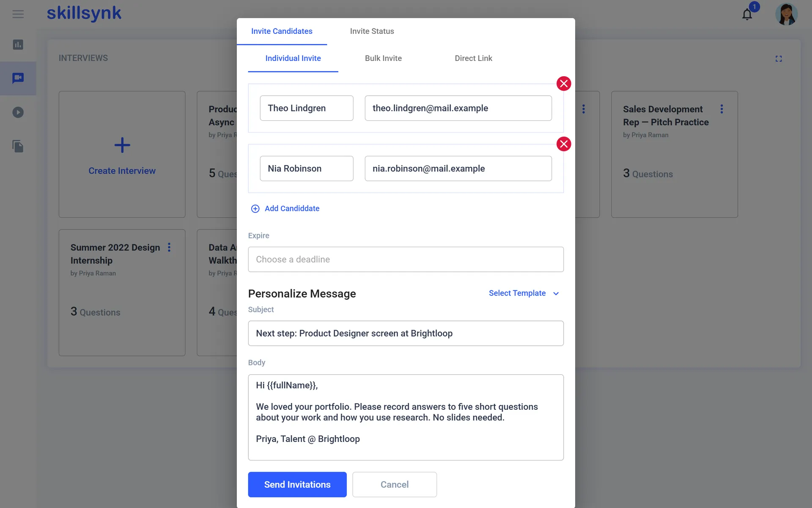Open the user profile avatar
The height and width of the screenshot is (508, 812).
click(786, 14)
